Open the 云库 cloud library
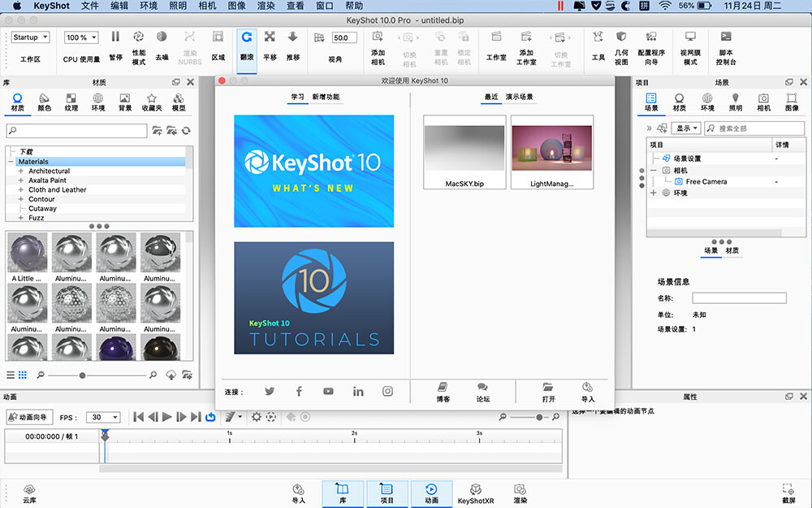The image size is (812, 508). point(29,494)
